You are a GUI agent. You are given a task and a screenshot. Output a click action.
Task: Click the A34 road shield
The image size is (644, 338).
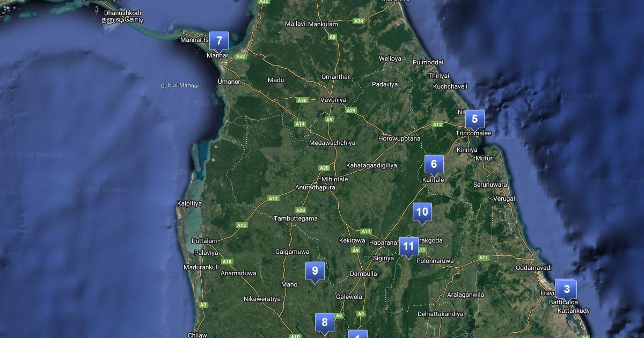pyautogui.click(x=358, y=21)
